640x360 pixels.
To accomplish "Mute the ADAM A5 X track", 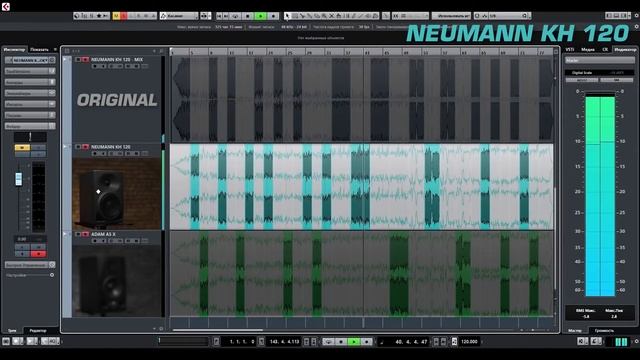I will coord(78,234).
